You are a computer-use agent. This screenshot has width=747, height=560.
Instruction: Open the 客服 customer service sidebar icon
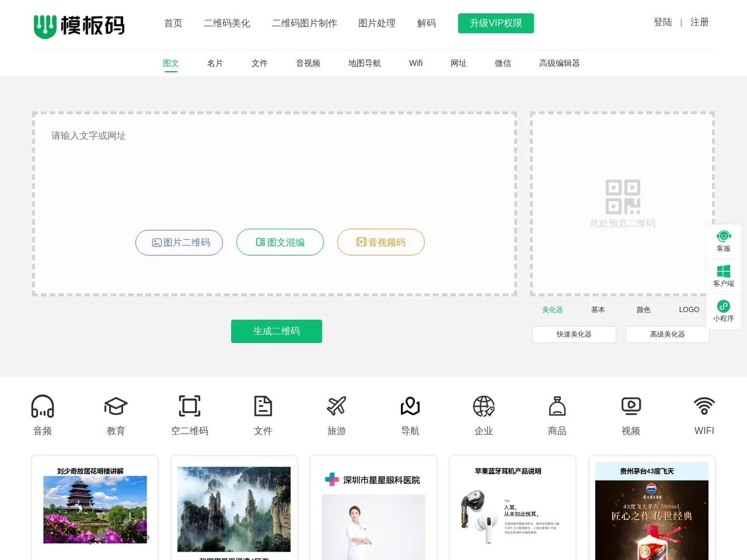pyautogui.click(x=724, y=240)
